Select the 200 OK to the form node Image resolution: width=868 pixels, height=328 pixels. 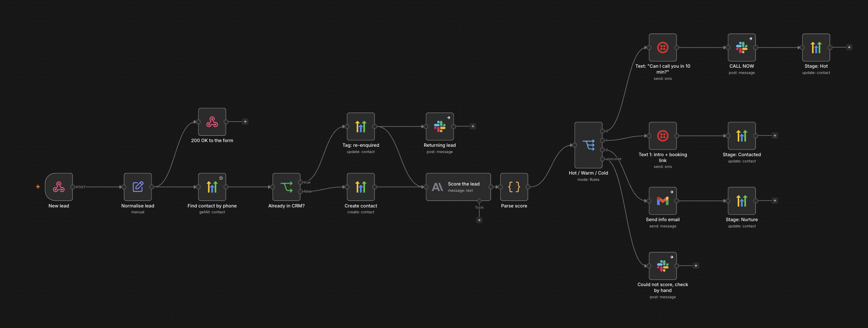pyautogui.click(x=212, y=122)
